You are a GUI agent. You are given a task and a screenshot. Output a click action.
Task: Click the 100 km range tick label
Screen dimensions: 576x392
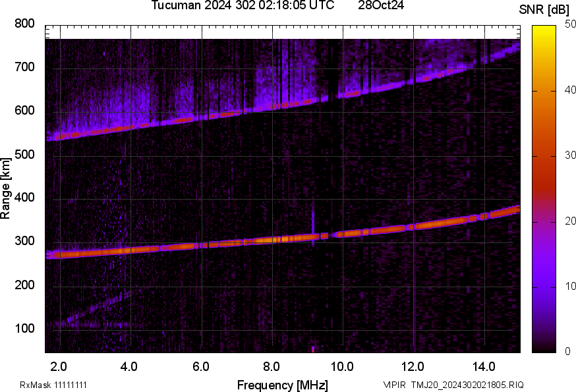click(24, 329)
